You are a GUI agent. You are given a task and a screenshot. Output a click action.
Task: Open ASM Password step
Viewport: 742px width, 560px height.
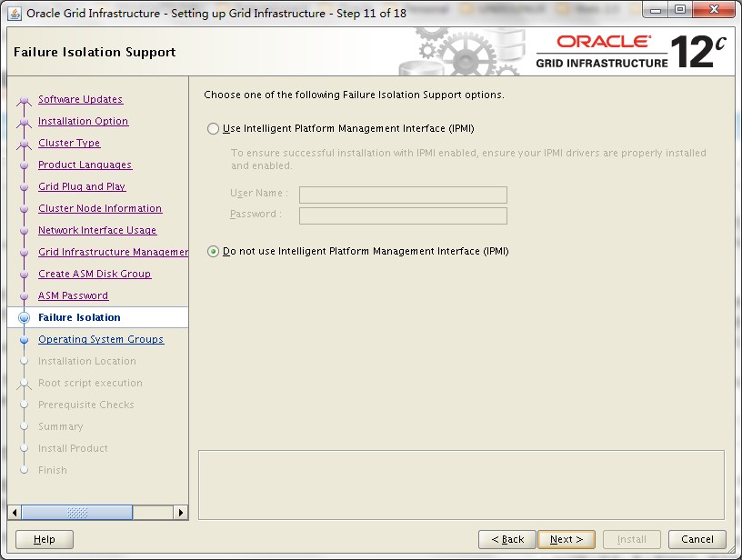click(74, 295)
